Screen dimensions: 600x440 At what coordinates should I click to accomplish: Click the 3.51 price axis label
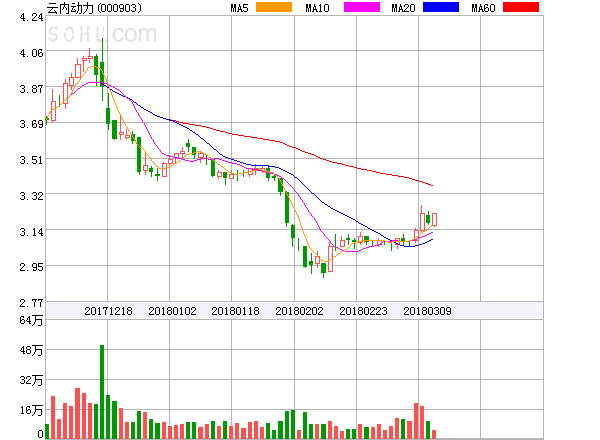31,160
